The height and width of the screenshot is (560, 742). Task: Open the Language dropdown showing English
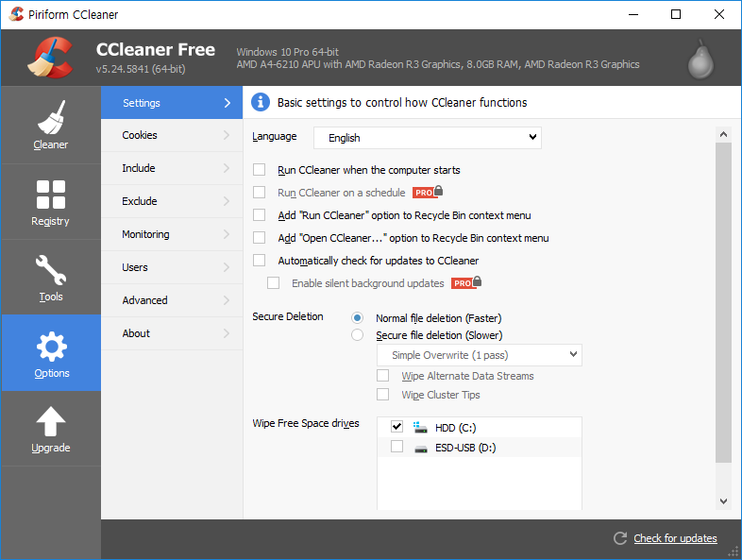click(428, 138)
